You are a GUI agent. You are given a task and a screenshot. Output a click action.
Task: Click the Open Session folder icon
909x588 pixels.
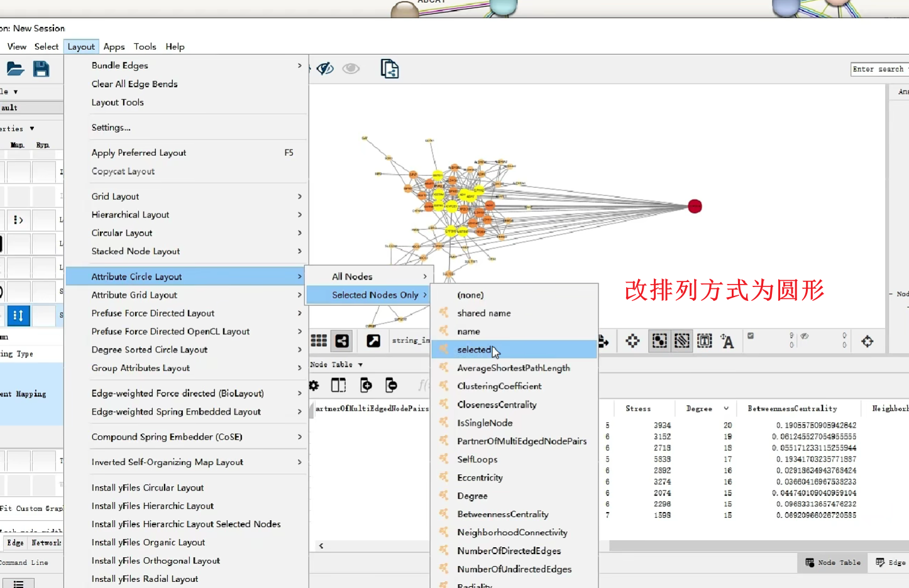click(15, 68)
